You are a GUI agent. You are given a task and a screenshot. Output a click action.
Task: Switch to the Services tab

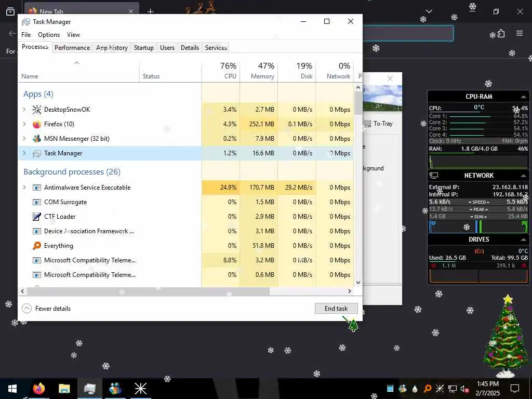[216, 47]
